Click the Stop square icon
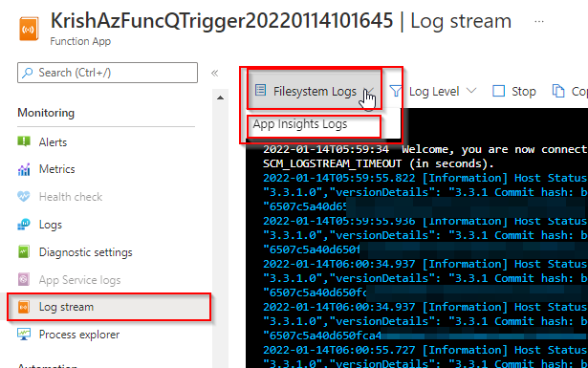Screen dimensions: 588x368 tap(498, 91)
